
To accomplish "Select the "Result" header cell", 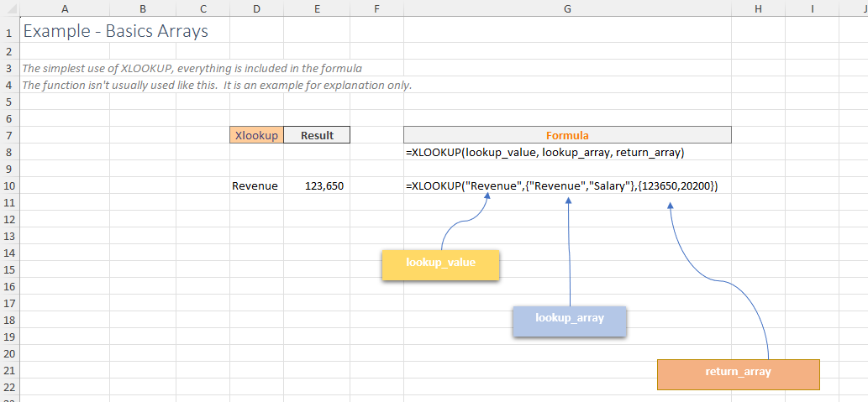I will (x=317, y=135).
